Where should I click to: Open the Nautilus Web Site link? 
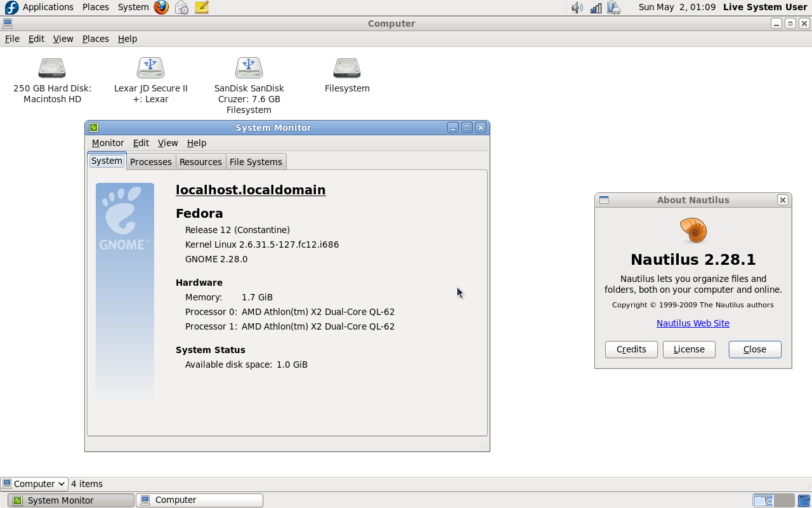693,323
